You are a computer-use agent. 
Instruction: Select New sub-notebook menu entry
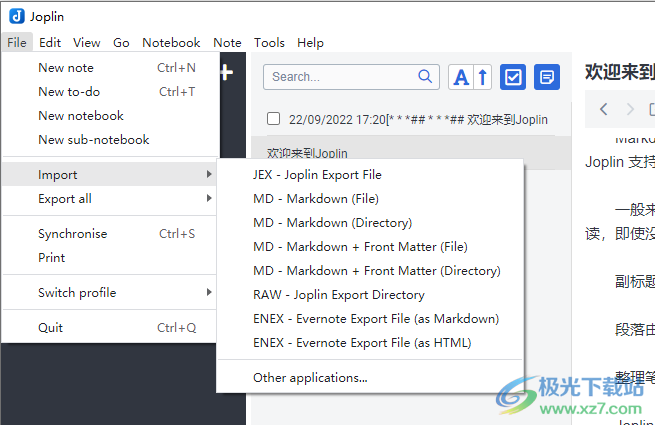click(109, 140)
